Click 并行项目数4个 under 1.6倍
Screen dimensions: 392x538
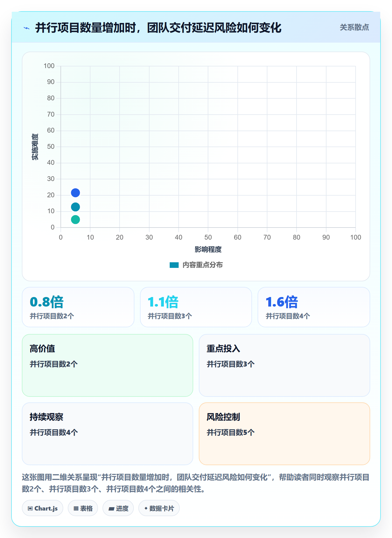[288, 316]
